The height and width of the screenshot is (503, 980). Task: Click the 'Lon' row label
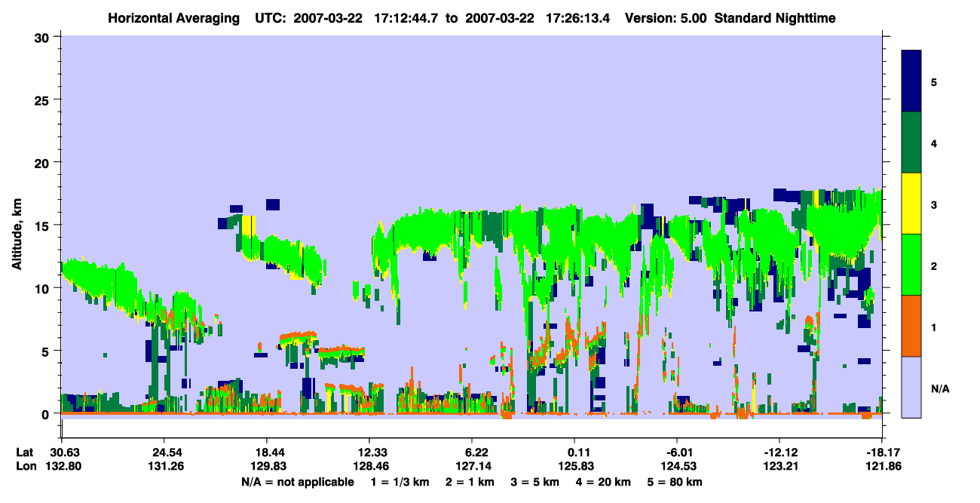(26, 466)
